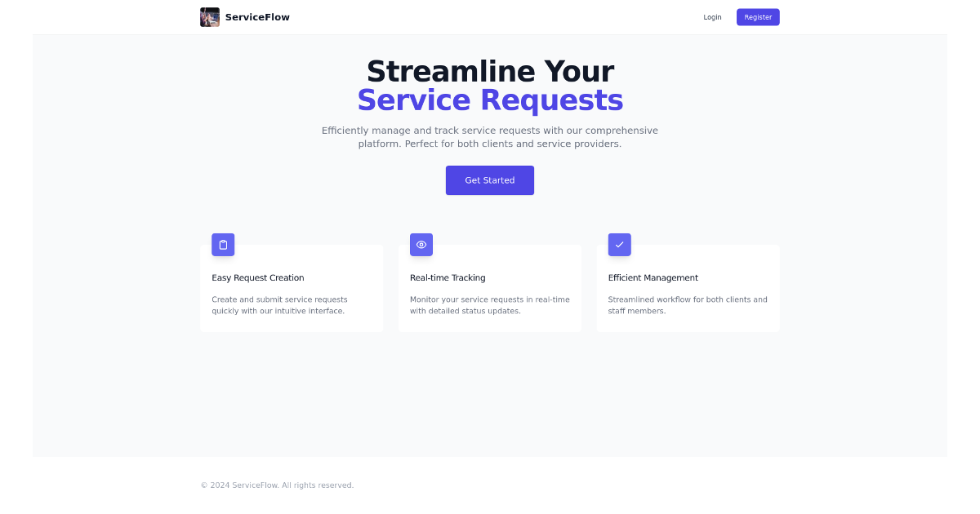
Task: Click the Get Started button
Action: [x=490, y=180]
